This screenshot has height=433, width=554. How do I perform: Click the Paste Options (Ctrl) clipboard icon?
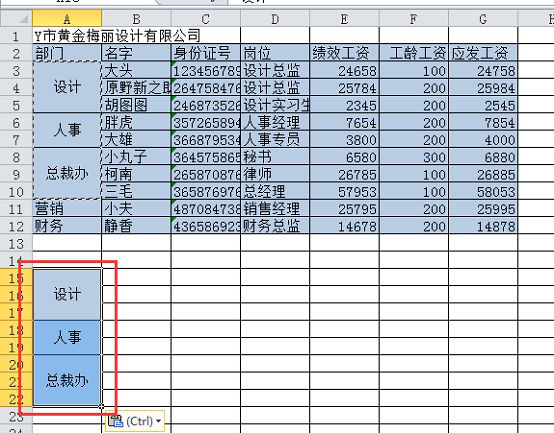click(x=116, y=421)
